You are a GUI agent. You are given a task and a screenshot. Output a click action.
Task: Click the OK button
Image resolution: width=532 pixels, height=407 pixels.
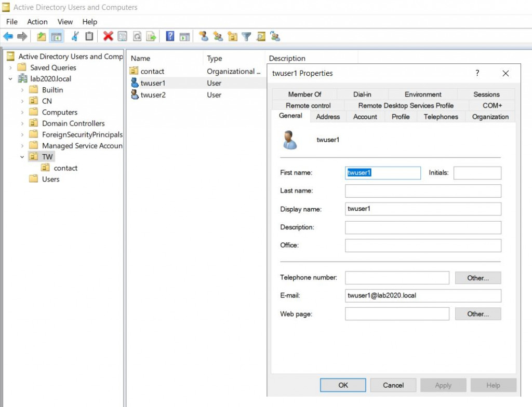tap(343, 385)
